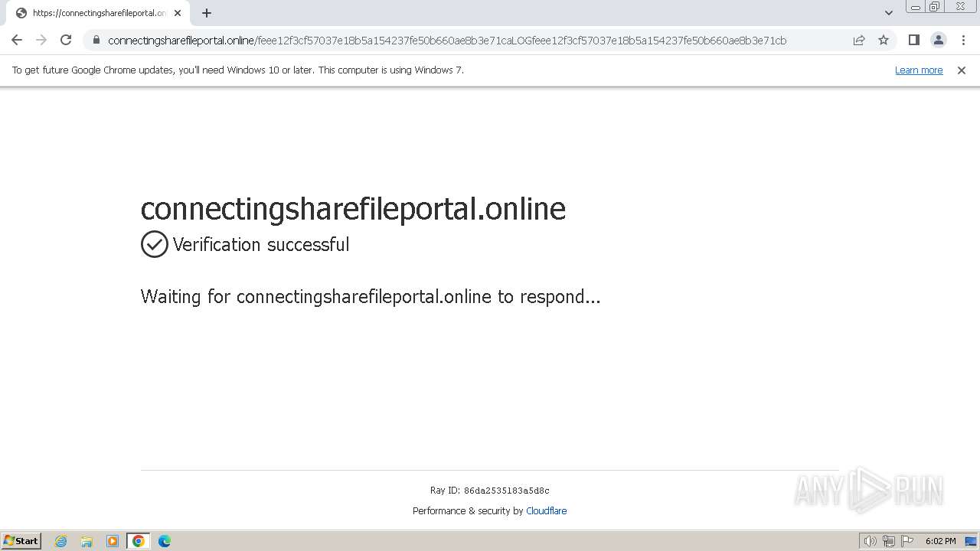The image size is (980, 551).
Task: Open Action Center flag icon
Action: tap(907, 541)
